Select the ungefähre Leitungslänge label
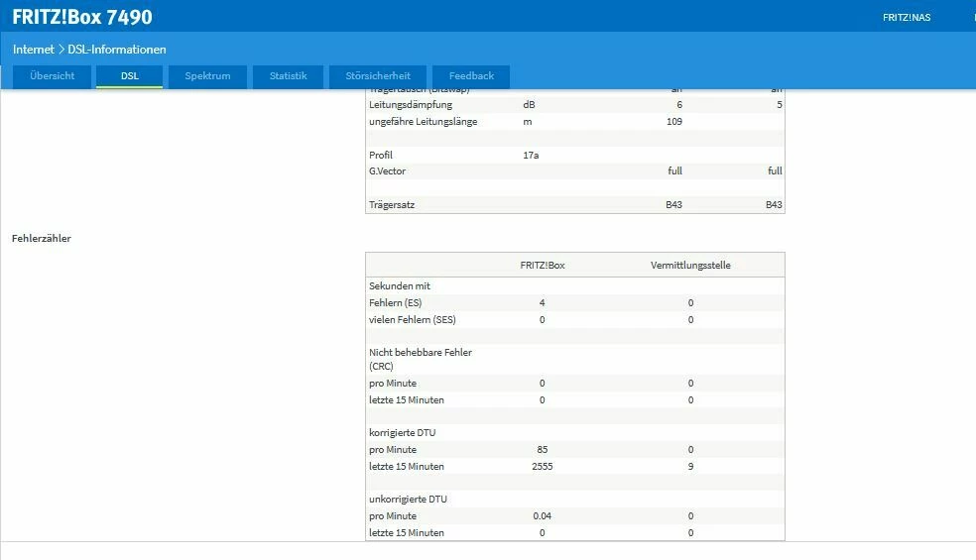Viewport: 976px width, 560px height. [424, 121]
